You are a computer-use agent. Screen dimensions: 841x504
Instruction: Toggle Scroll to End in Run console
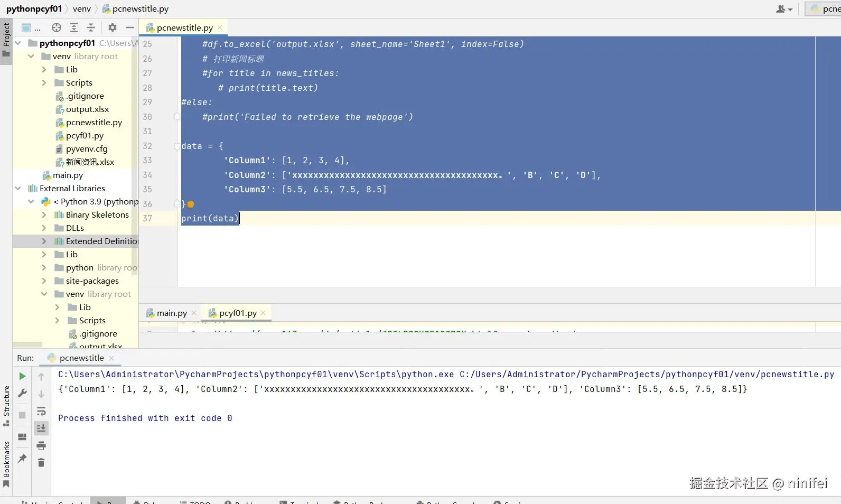point(41,428)
